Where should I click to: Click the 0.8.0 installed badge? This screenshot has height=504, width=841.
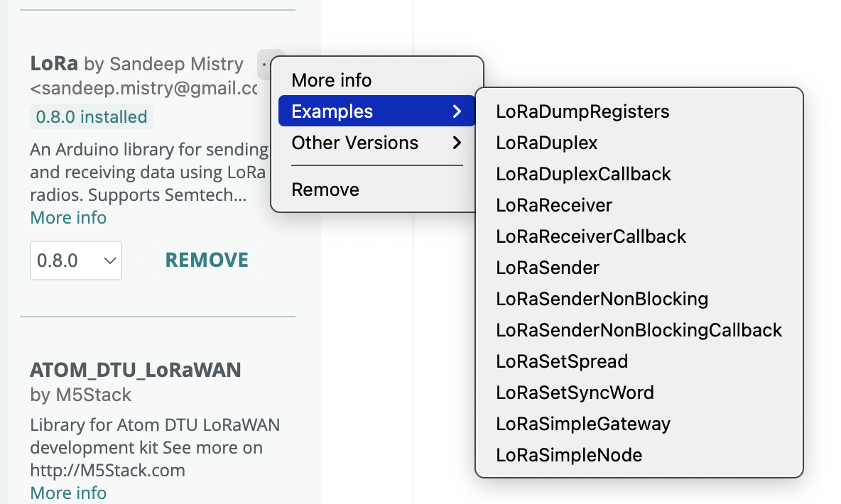click(91, 116)
